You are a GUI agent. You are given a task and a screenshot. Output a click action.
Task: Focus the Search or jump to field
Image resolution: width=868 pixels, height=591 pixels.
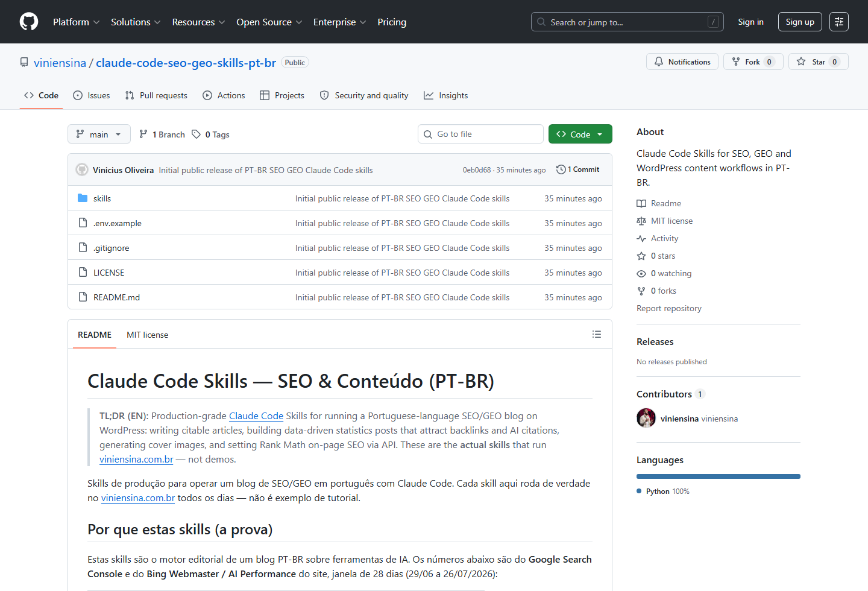pos(627,22)
